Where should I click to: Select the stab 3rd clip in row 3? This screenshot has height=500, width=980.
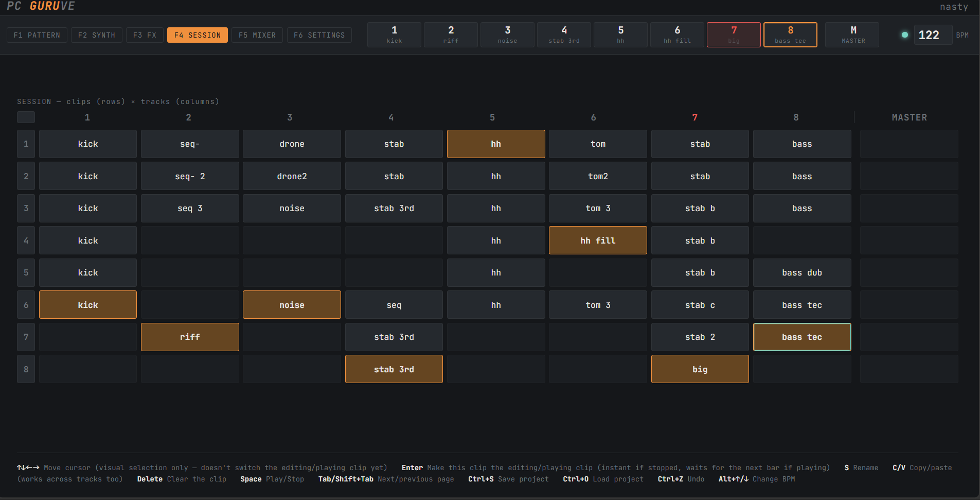tap(394, 209)
